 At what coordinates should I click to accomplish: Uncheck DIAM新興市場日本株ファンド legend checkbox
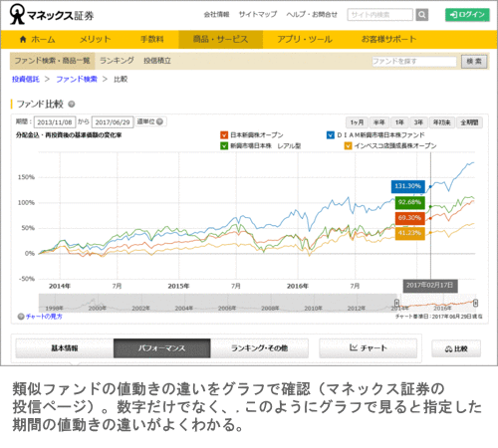pos(331,135)
